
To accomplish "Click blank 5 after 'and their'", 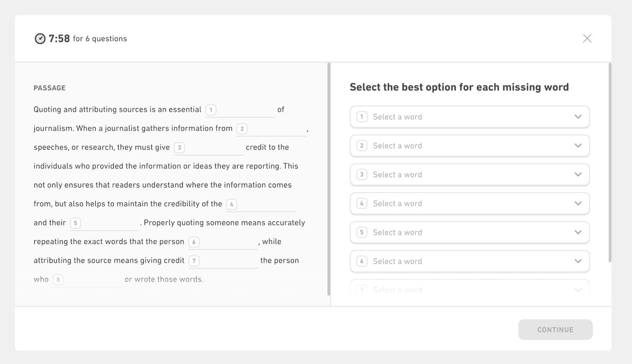I will tap(105, 223).
